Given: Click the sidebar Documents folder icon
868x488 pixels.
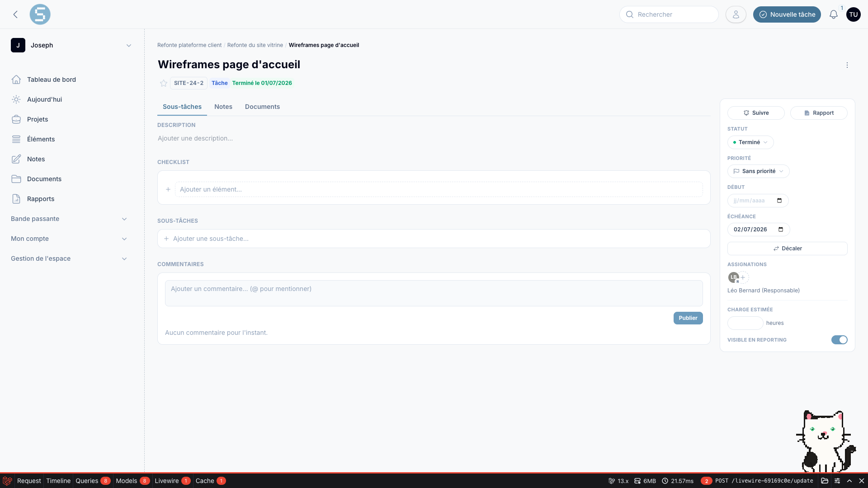Looking at the screenshot, I should (16, 179).
